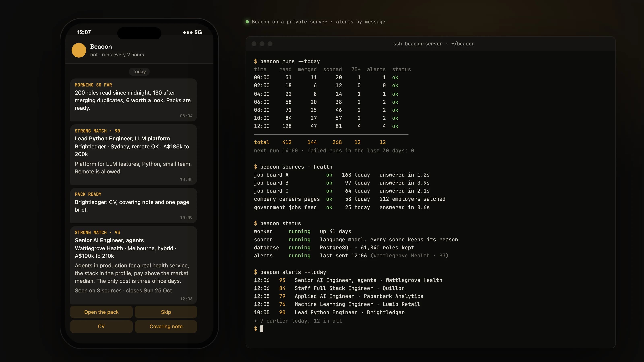Viewport: 644px width, 362px height.
Task: Click the second terminal window control dot
Action: click(x=262, y=44)
